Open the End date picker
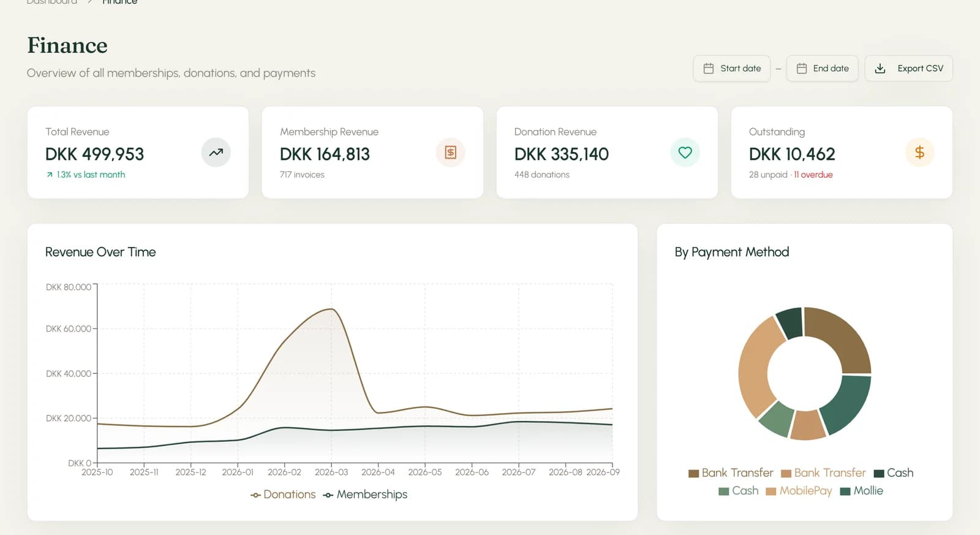 (822, 69)
